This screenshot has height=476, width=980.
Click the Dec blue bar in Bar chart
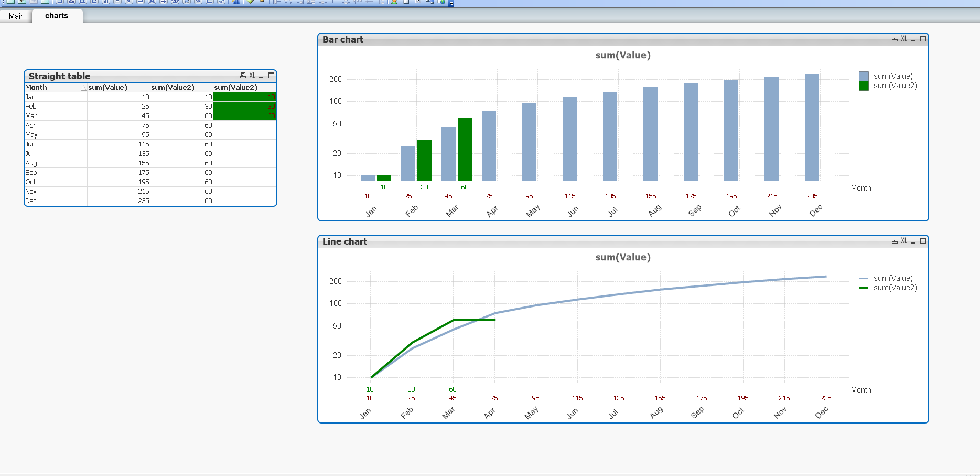[812, 128]
